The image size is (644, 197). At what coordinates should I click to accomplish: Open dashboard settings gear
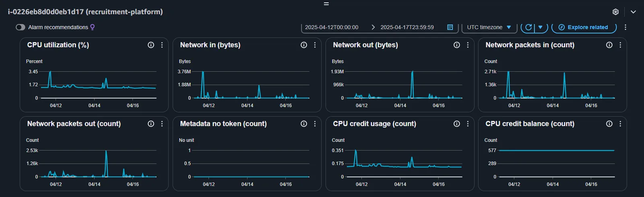tap(615, 12)
